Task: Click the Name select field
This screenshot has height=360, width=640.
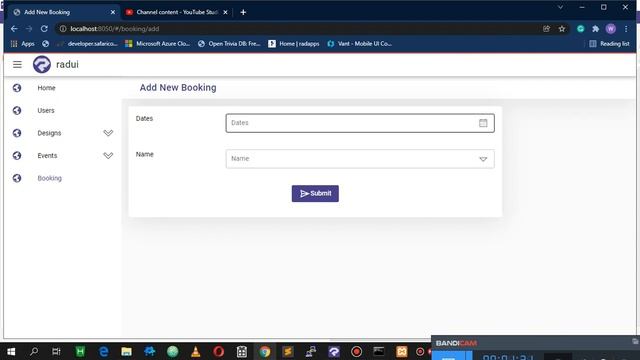Action: 360,159
